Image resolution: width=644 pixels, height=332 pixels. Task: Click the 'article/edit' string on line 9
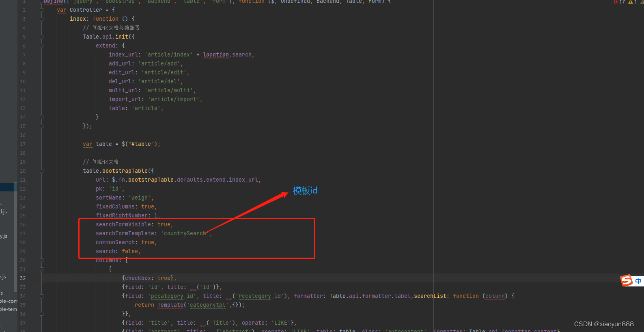pos(164,72)
